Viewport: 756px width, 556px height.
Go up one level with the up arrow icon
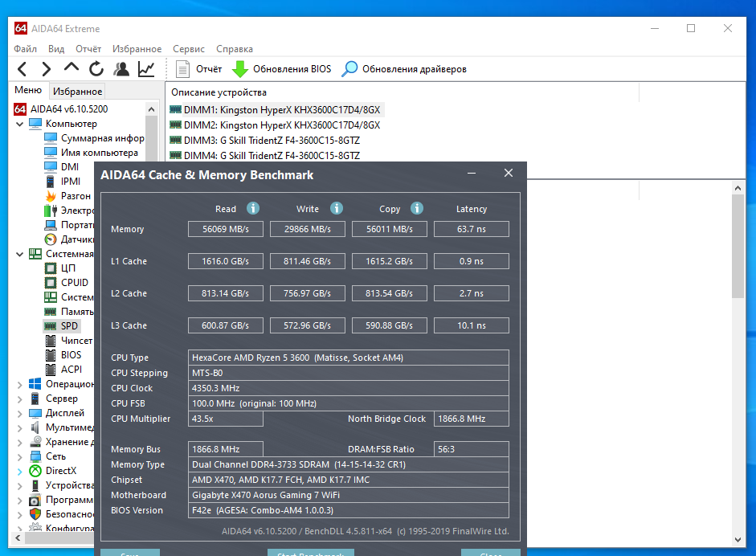(x=72, y=67)
